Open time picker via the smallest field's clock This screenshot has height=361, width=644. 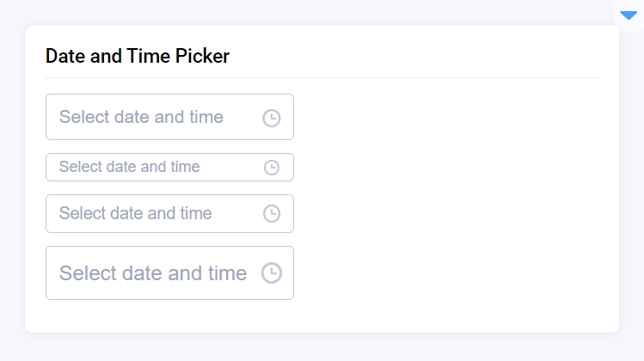coord(272,168)
